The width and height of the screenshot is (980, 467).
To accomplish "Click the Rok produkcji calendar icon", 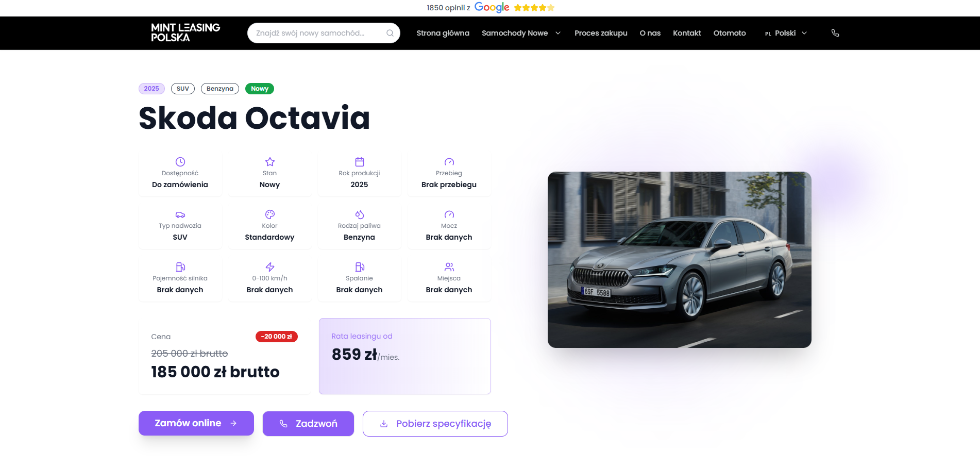I will pos(359,162).
